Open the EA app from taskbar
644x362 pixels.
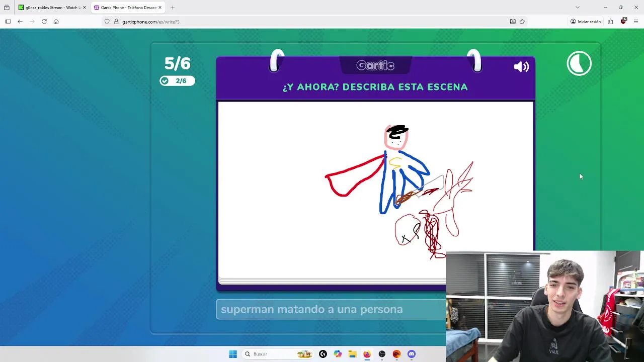tap(396, 354)
